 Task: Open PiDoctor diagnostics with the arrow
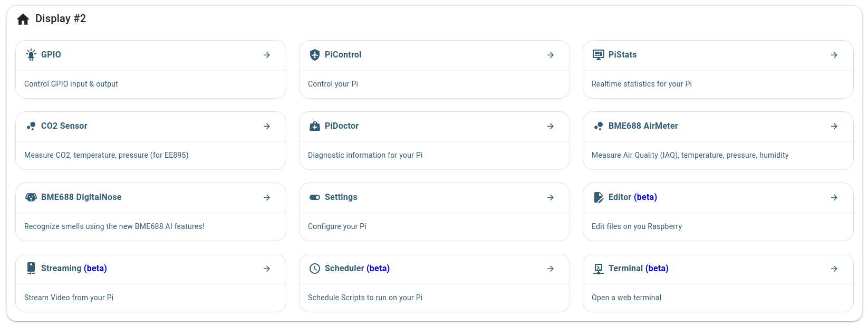pyautogui.click(x=551, y=126)
